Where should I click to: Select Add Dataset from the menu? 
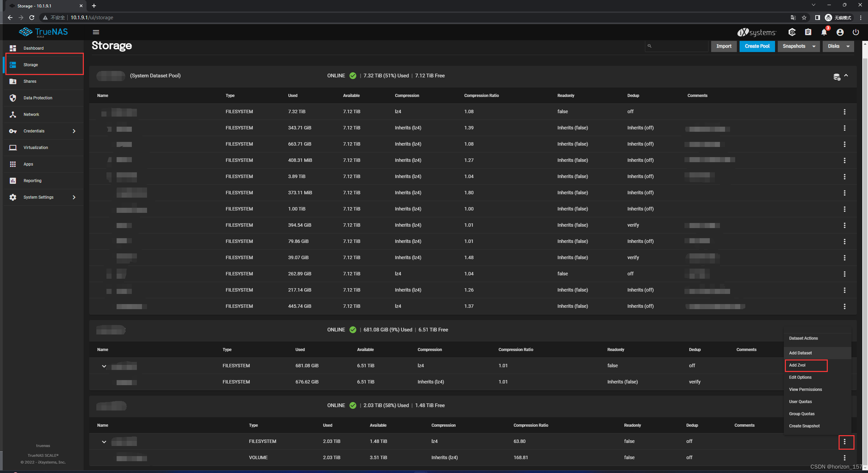(x=800, y=353)
